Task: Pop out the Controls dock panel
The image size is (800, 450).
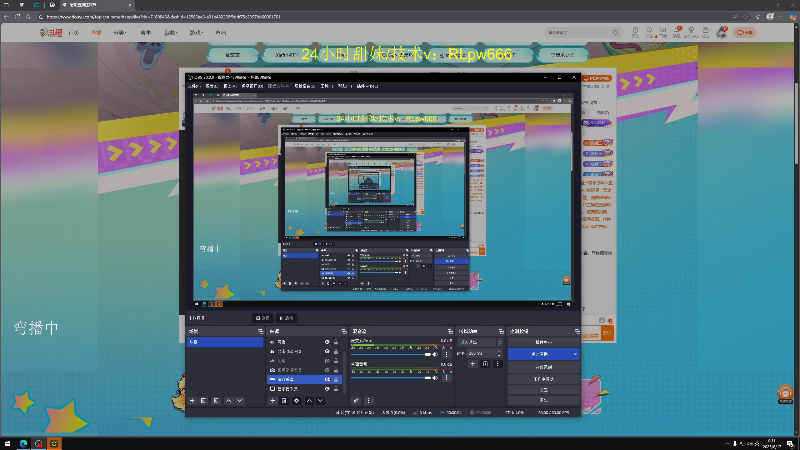Action: click(x=577, y=332)
